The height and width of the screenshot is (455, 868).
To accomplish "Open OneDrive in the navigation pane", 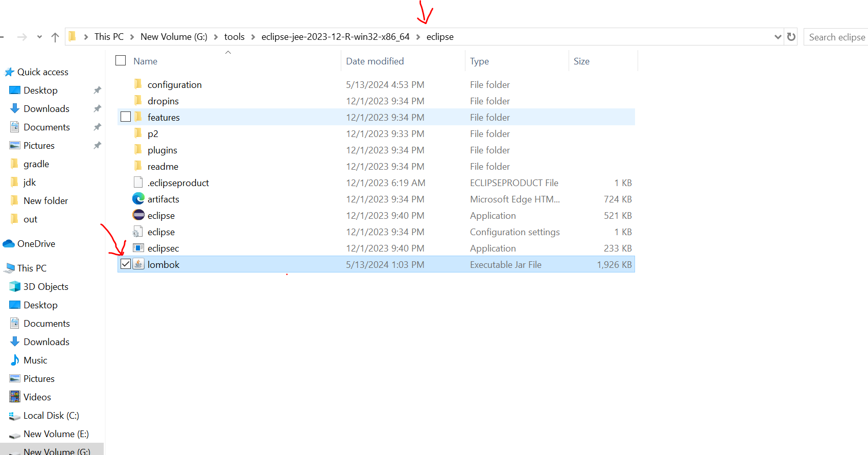I will coord(36,244).
